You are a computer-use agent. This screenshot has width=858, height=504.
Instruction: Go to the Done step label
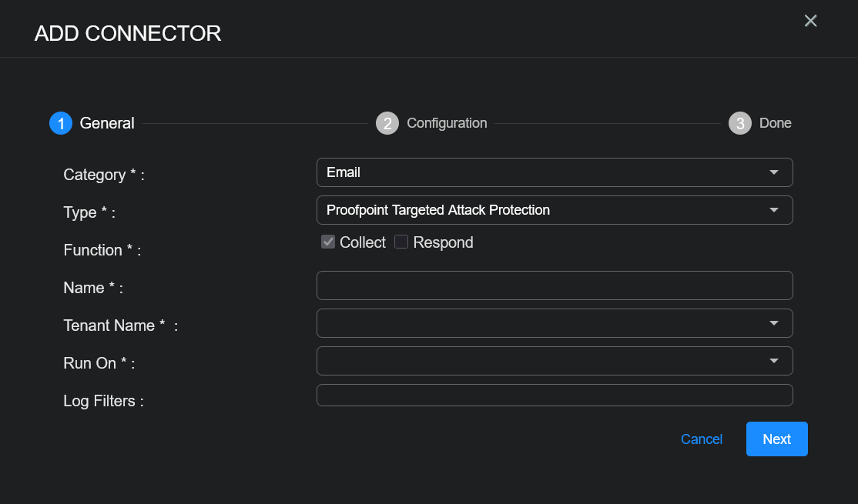point(775,123)
